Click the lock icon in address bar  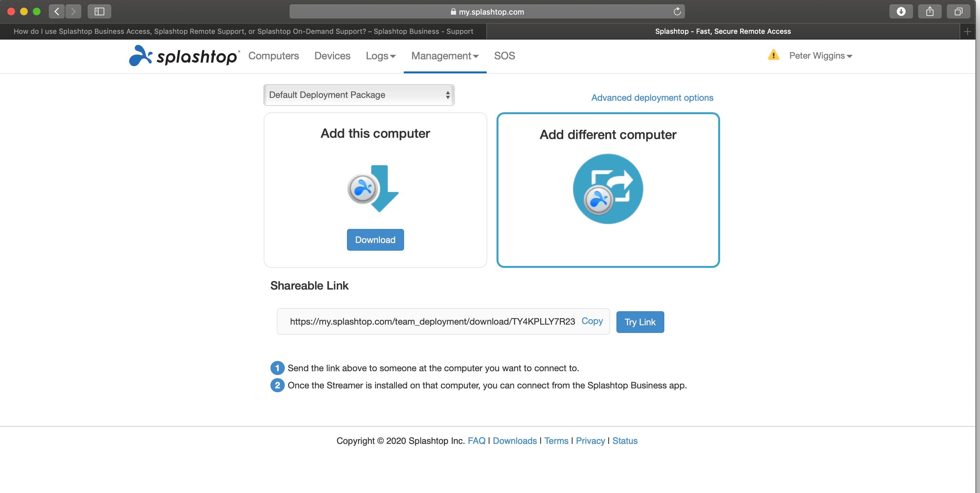click(453, 11)
